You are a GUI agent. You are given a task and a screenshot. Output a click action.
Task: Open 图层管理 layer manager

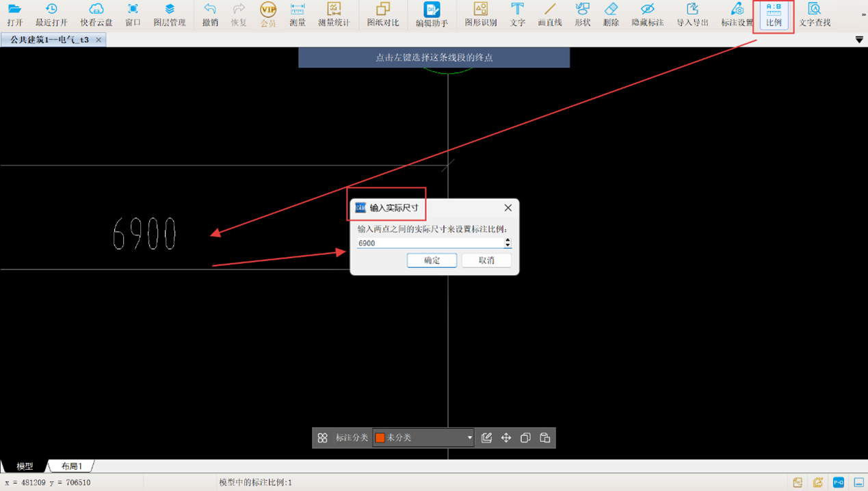[x=170, y=14]
